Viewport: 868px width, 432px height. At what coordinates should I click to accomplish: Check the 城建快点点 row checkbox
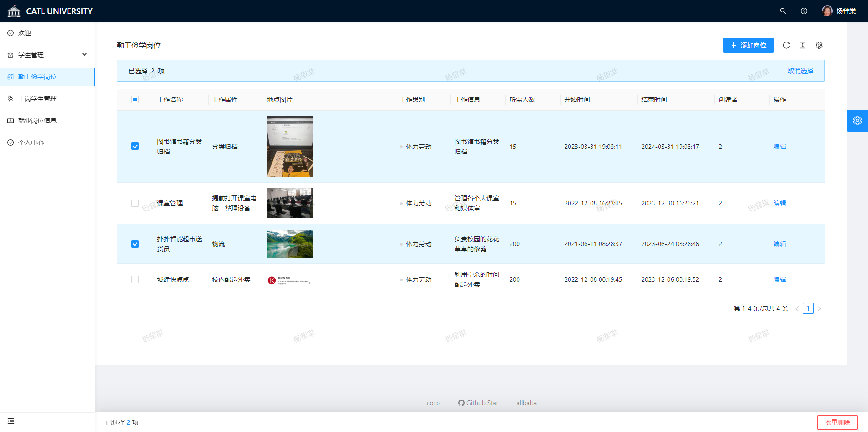pyautogui.click(x=135, y=279)
